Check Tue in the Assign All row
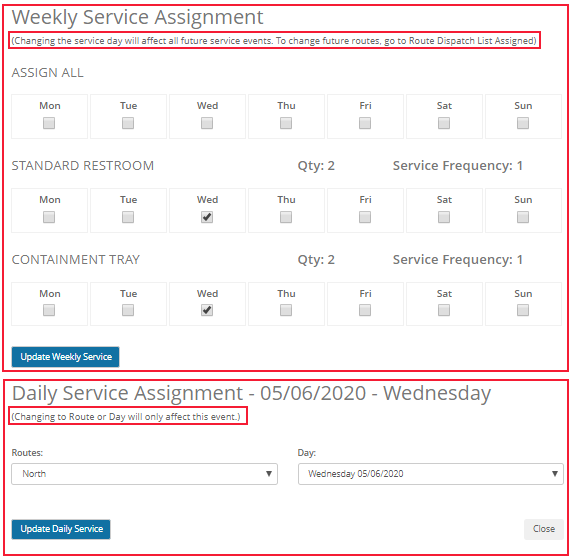The width and height of the screenshot is (577, 558). [x=128, y=123]
